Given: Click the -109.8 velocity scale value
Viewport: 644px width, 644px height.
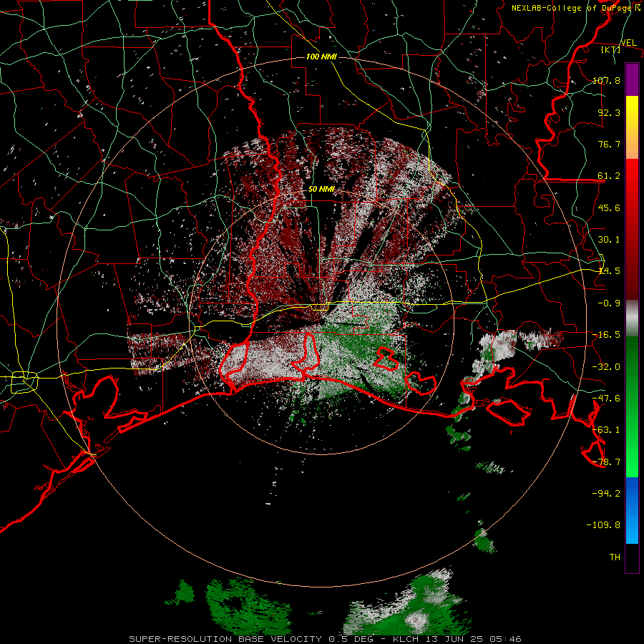Looking at the screenshot, I should pyautogui.click(x=603, y=525).
